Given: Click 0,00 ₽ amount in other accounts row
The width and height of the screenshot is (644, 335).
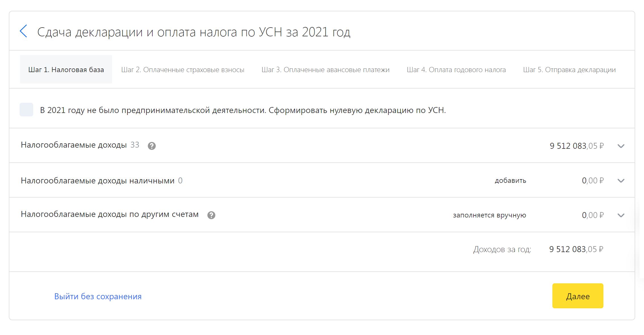Looking at the screenshot, I should [593, 215].
